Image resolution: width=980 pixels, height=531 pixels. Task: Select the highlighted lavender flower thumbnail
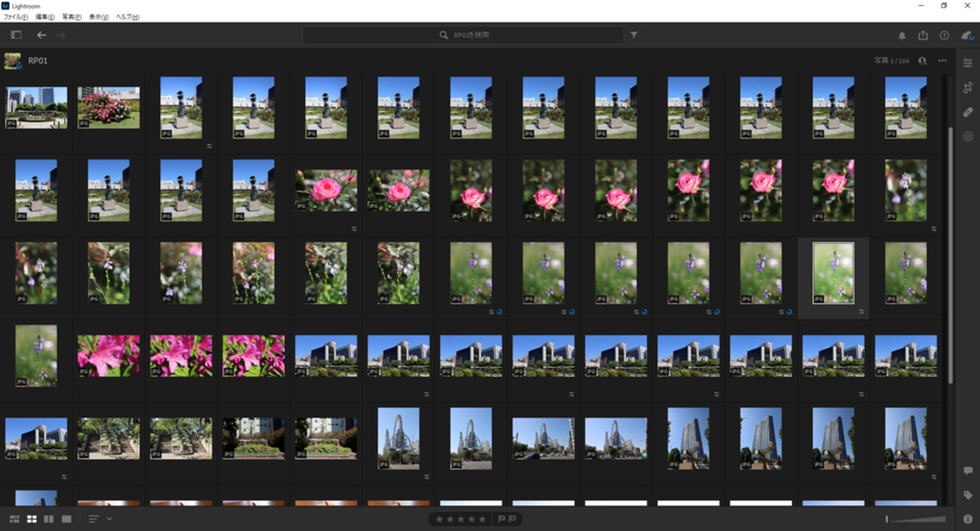click(833, 272)
